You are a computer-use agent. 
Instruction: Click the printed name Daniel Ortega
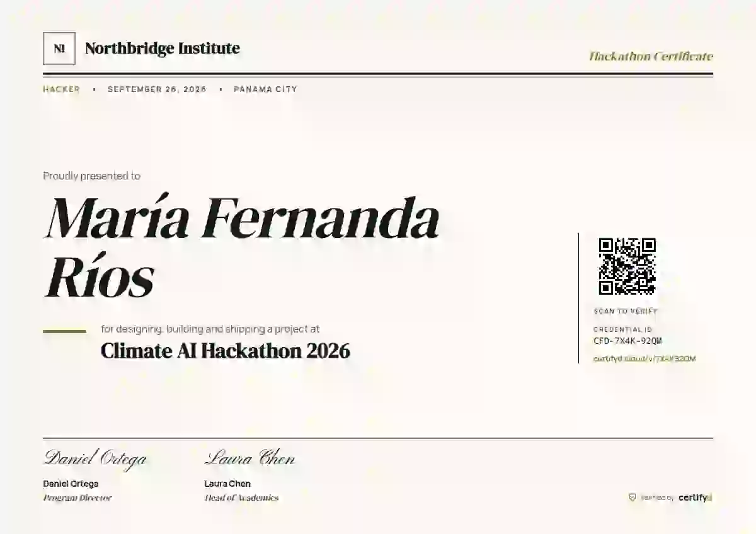tap(71, 484)
